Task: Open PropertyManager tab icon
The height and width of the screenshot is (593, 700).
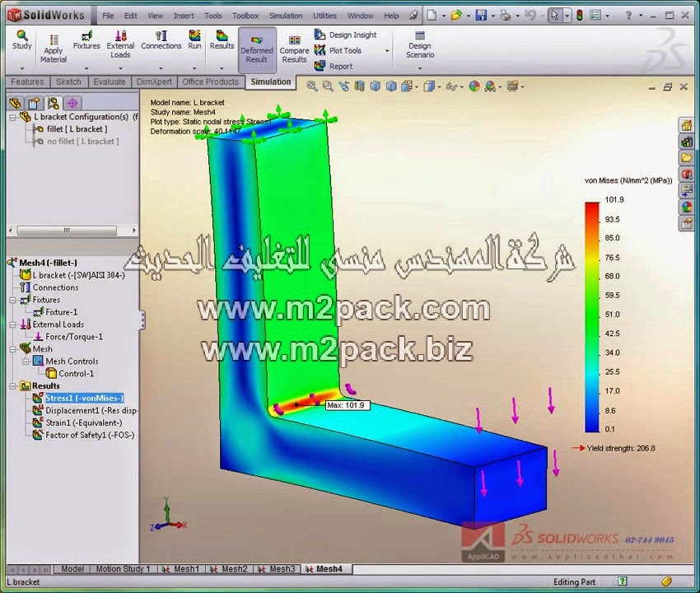Action: pos(35,103)
